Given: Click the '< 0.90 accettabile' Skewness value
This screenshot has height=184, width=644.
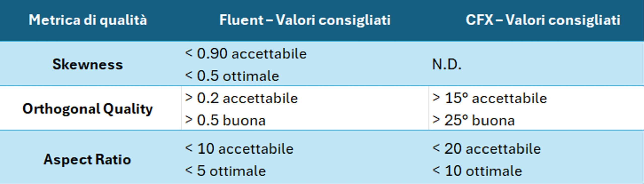Looking at the screenshot, I should 246,54.
